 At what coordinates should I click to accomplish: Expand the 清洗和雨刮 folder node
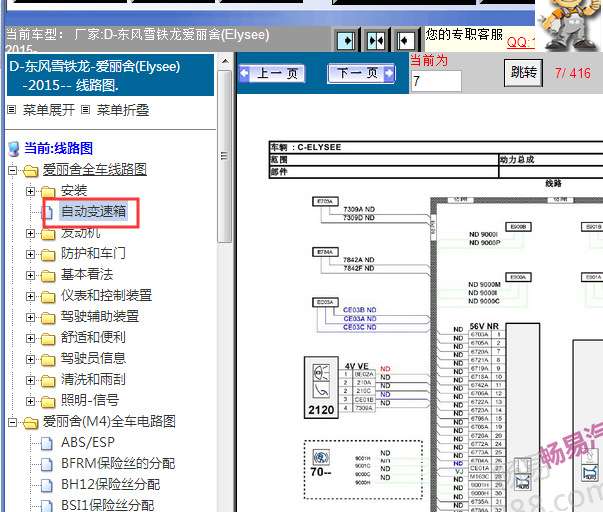click(30, 380)
